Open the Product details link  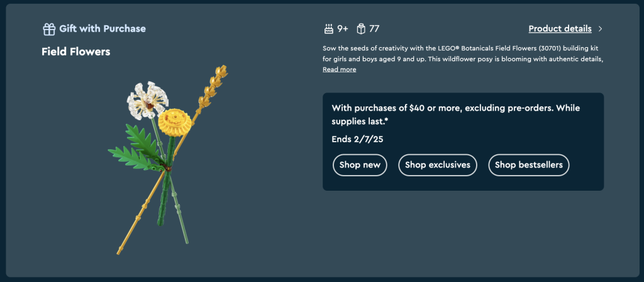coord(559,28)
